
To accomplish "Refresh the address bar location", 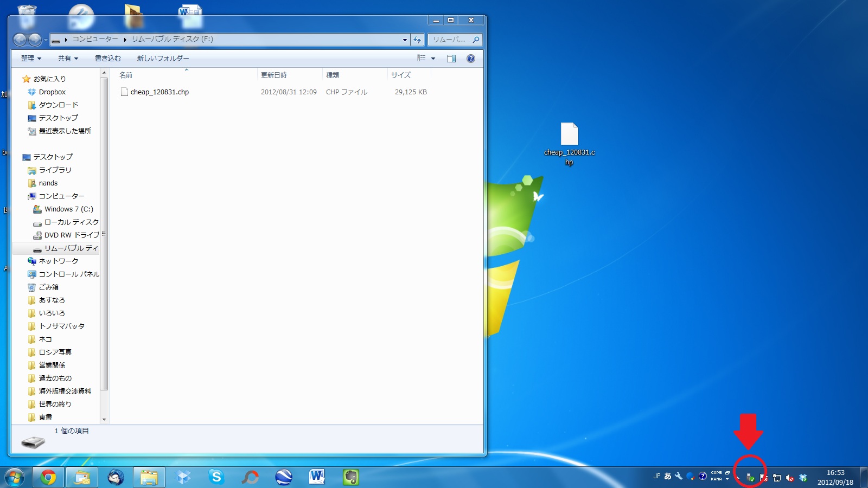I will tap(417, 40).
